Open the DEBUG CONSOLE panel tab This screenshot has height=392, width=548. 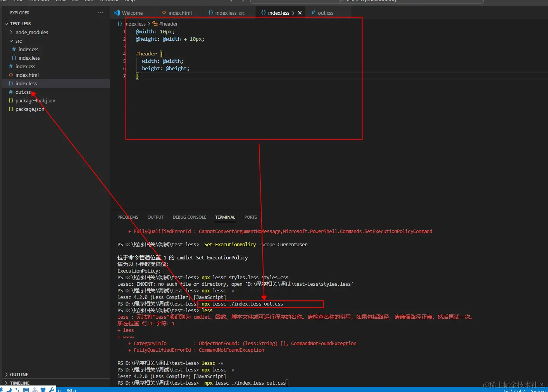(189, 217)
